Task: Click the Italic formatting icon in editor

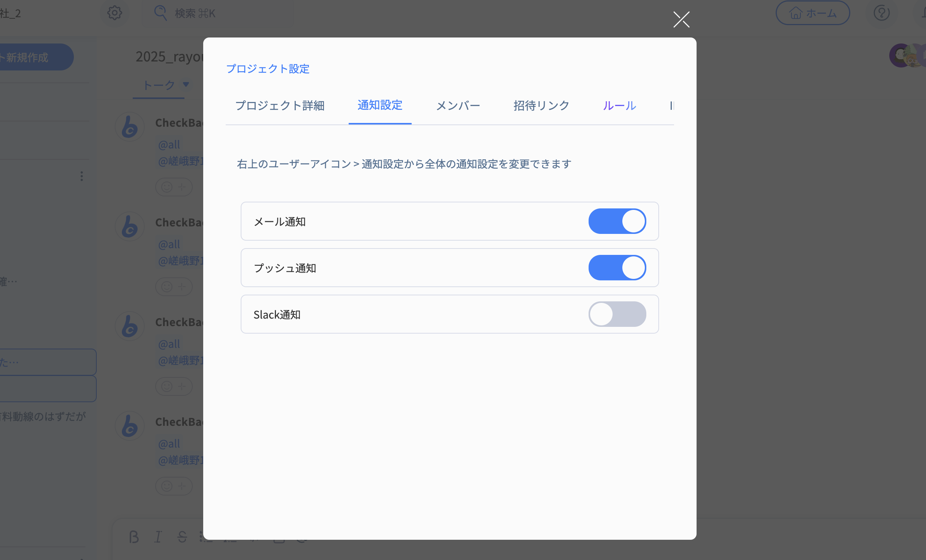Action: pos(158,537)
